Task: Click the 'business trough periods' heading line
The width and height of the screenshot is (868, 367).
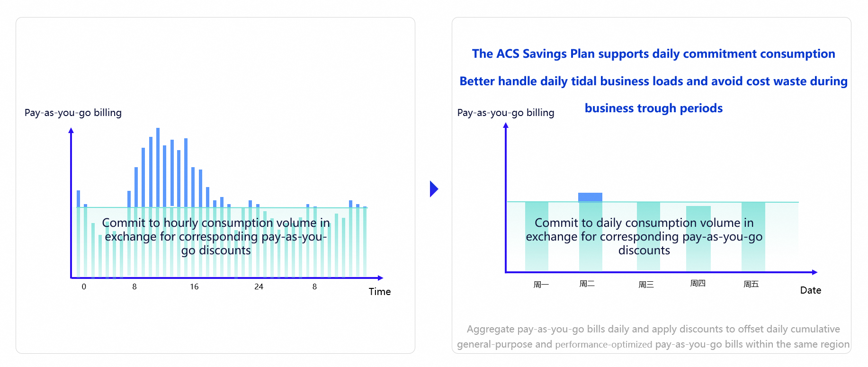Action: (x=653, y=108)
